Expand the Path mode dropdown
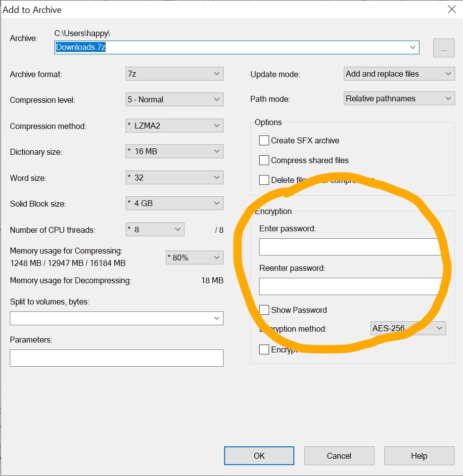The image size is (463, 476). coord(399,98)
